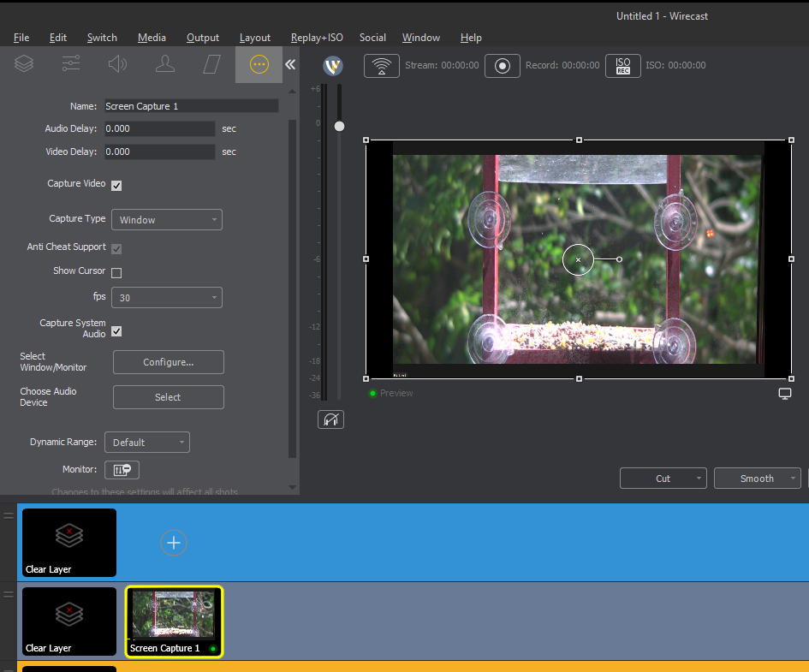Click the rotation handle on preview canvas
The width and height of the screenshot is (809, 672).
tap(619, 259)
